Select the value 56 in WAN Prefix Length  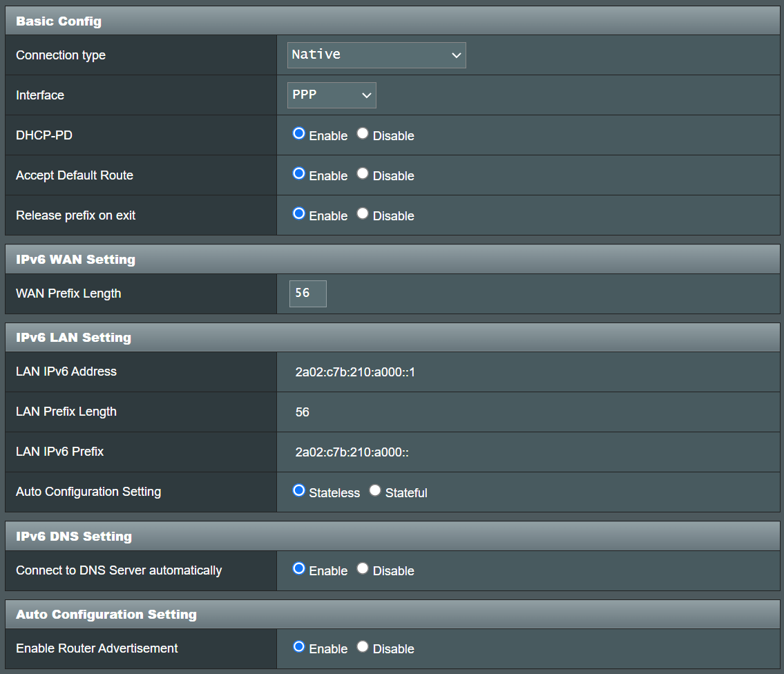click(x=307, y=293)
